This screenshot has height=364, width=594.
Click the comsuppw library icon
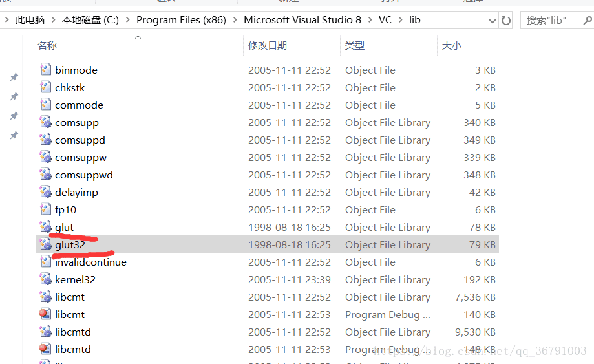pyautogui.click(x=45, y=157)
